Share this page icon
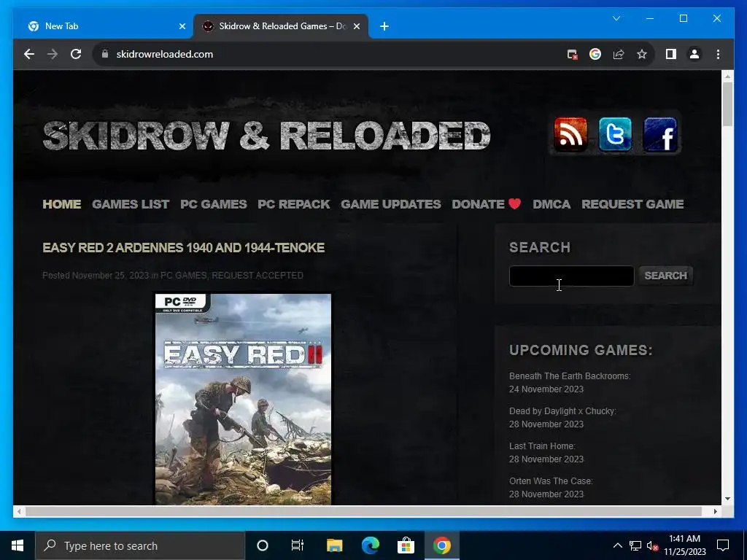747x560 pixels. (x=619, y=54)
